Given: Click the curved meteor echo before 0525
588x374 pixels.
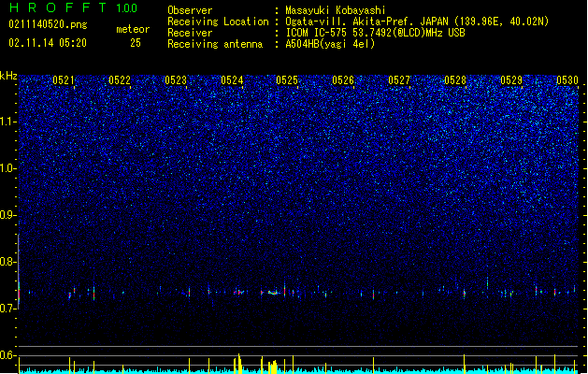Looking at the screenshot, I should point(273,293).
